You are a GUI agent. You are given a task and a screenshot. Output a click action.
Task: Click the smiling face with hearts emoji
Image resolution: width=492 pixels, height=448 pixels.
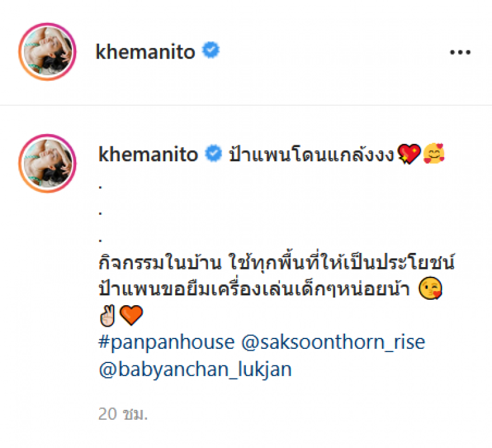tap(434, 153)
